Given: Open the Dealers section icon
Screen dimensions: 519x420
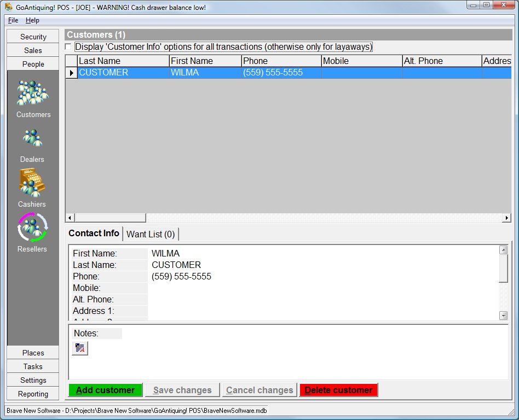Looking at the screenshot, I should 32,138.
